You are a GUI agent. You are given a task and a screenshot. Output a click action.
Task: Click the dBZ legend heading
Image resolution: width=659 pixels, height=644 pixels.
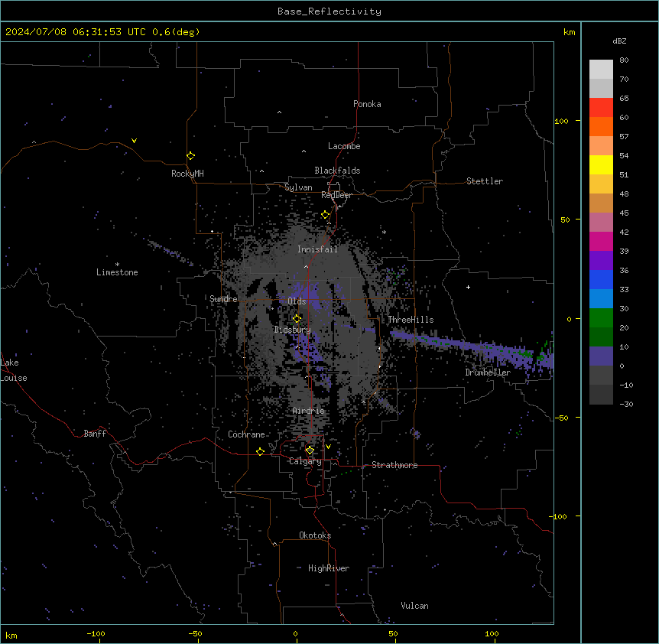click(x=619, y=41)
